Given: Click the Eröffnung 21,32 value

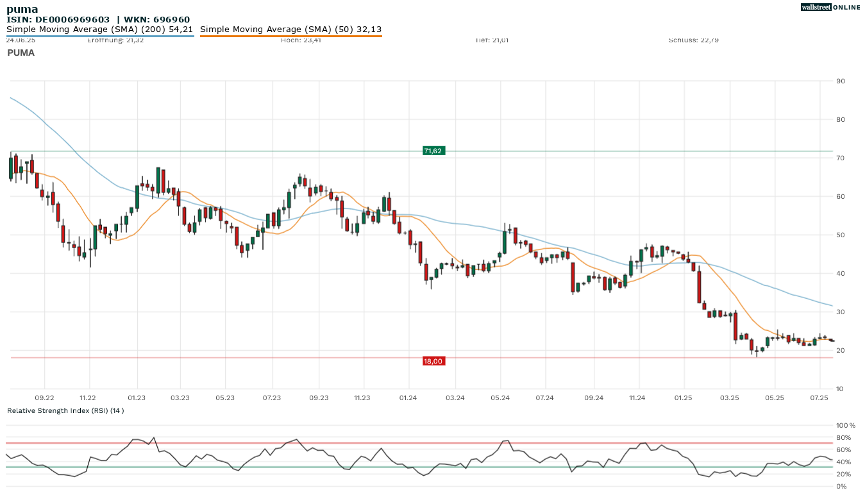Looking at the screenshot, I should (115, 40).
